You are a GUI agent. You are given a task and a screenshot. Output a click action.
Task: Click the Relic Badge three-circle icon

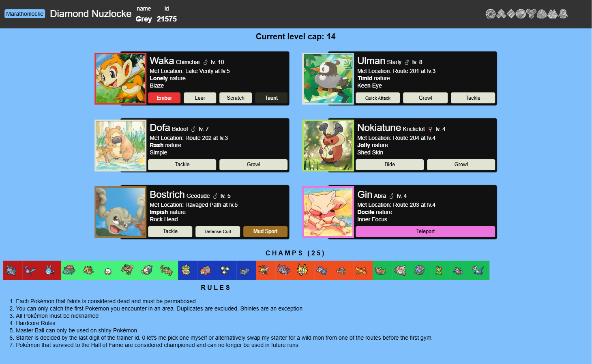[x=531, y=14]
